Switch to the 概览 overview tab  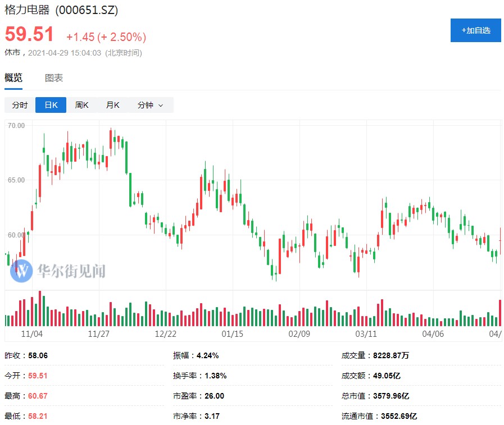point(13,78)
